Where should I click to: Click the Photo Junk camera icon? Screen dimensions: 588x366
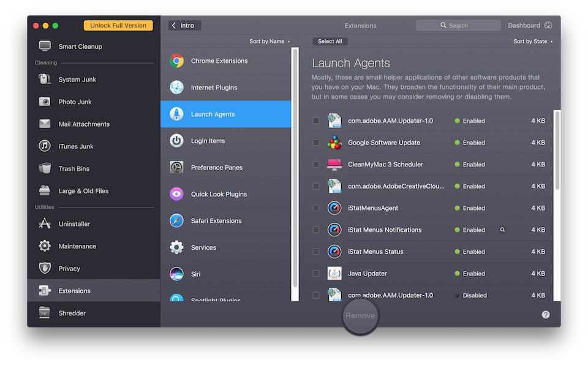pyautogui.click(x=45, y=102)
